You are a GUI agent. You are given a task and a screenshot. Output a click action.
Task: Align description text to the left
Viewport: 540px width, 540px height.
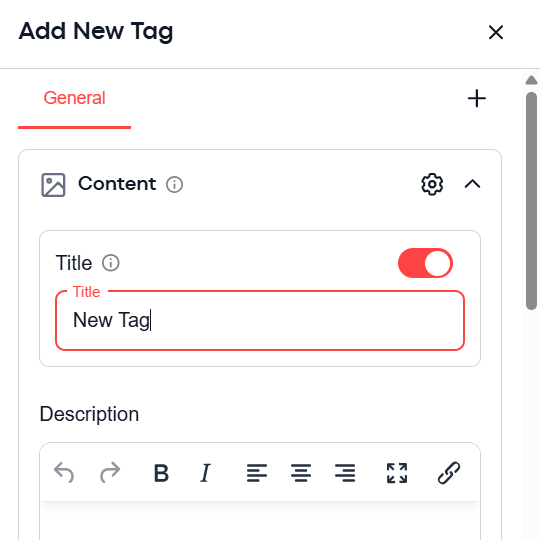pyautogui.click(x=257, y=473)
